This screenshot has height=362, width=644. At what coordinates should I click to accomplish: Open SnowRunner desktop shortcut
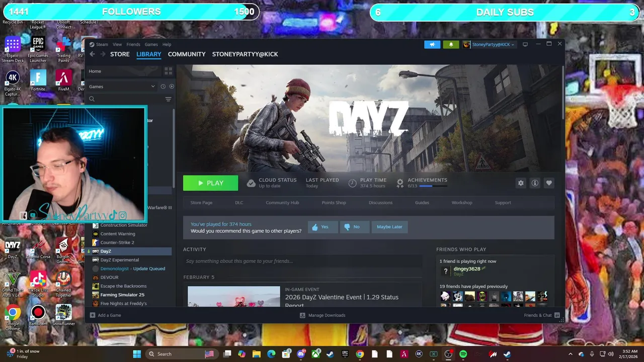pyautogui.click(x=63, y=316)
